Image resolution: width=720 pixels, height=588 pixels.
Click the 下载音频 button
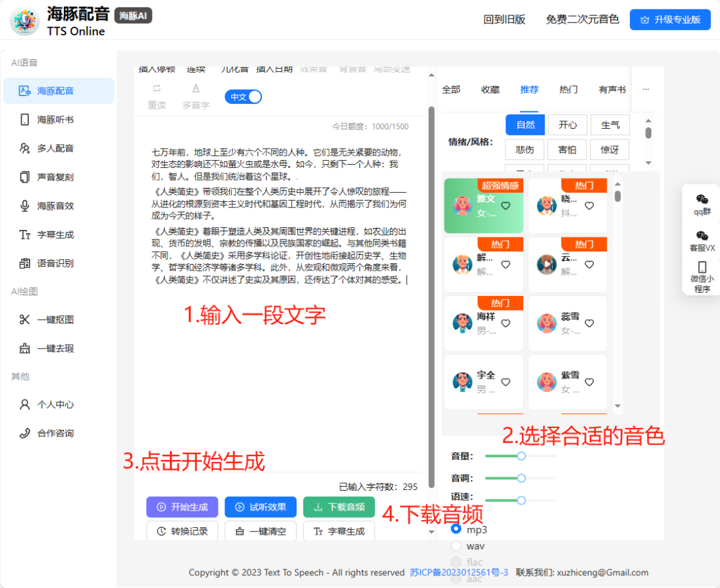pos(339,507)
